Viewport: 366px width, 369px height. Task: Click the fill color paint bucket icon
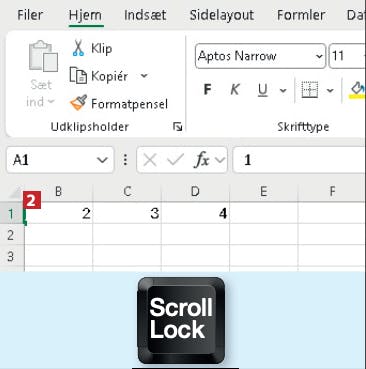tap(357, 90)
